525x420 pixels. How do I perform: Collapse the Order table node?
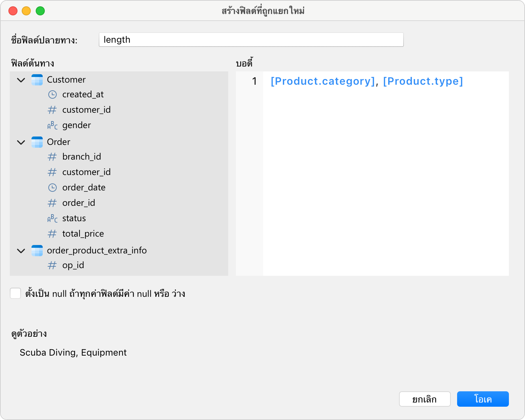click(21, 142)
